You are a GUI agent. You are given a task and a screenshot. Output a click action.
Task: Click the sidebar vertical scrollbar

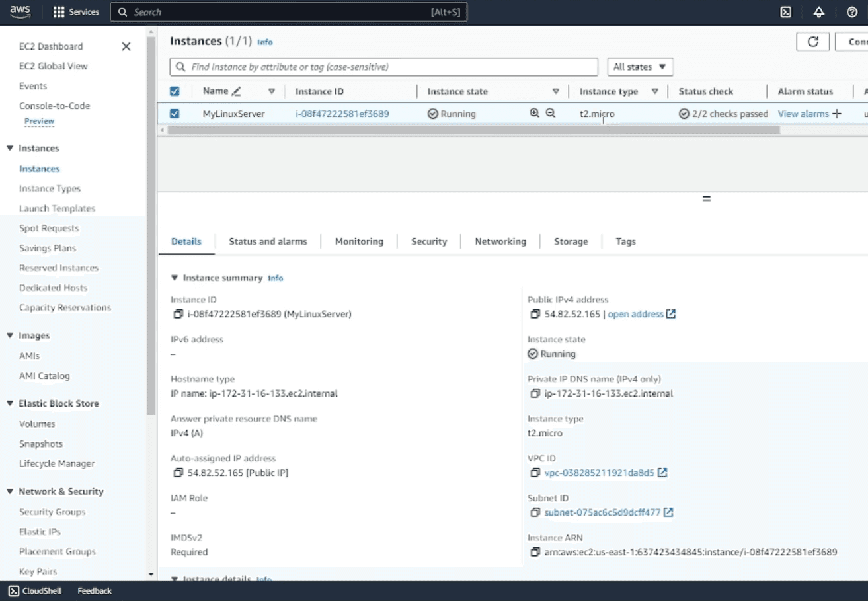[x=151, y=226]
